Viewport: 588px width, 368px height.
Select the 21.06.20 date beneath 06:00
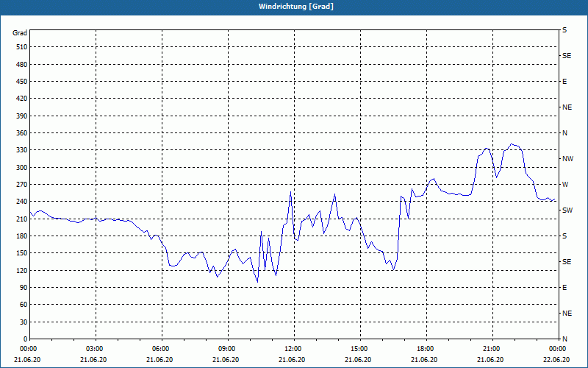(x=159, y=360)
